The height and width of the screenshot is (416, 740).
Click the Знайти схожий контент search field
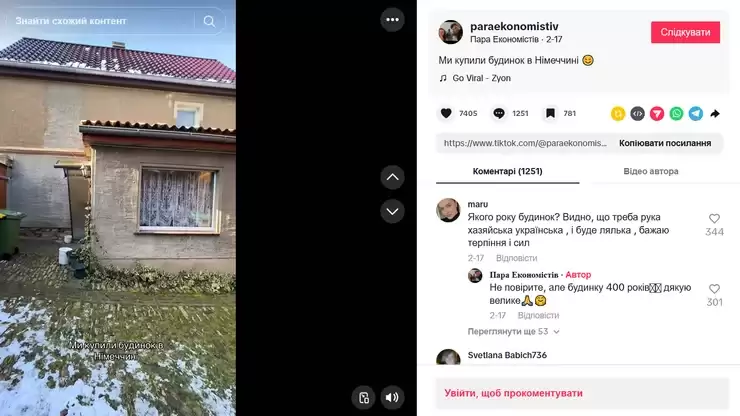(x=104, y=21)
